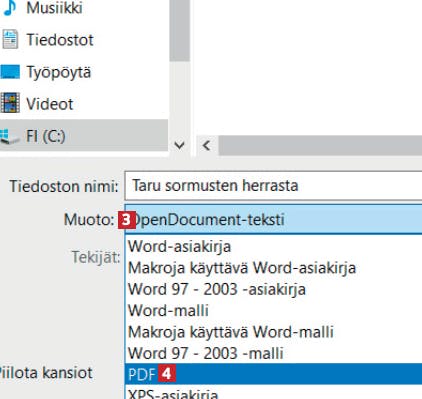Choose Word-asiakirja from the format list

273,247
